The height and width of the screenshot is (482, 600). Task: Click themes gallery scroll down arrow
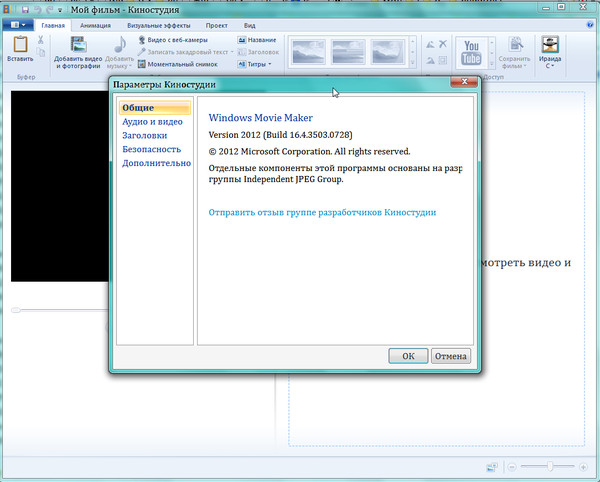click(x=413, y=52)
